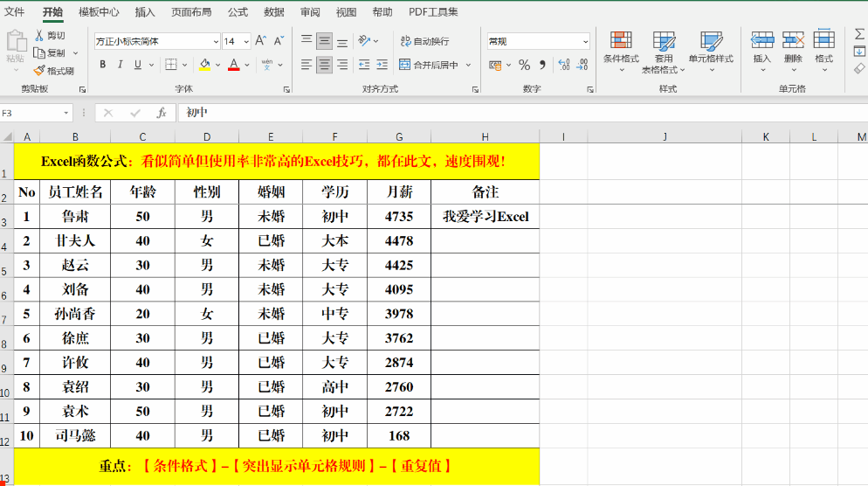Click the formula bar input showing 初中
Screen dimensions: 868x486
click(522, 113)
